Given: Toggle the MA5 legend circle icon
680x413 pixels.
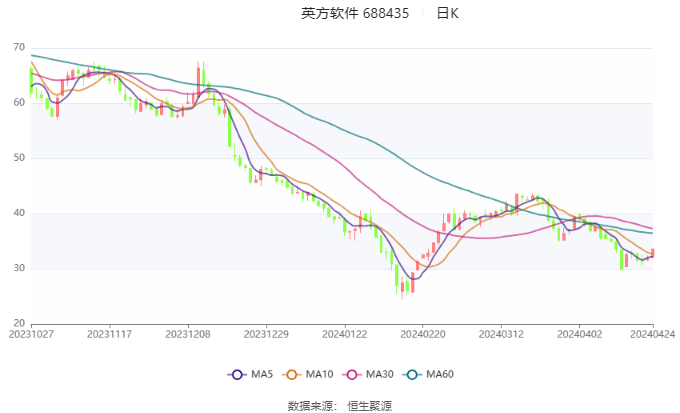Looking at the screenshot, I should pos(237,374).
